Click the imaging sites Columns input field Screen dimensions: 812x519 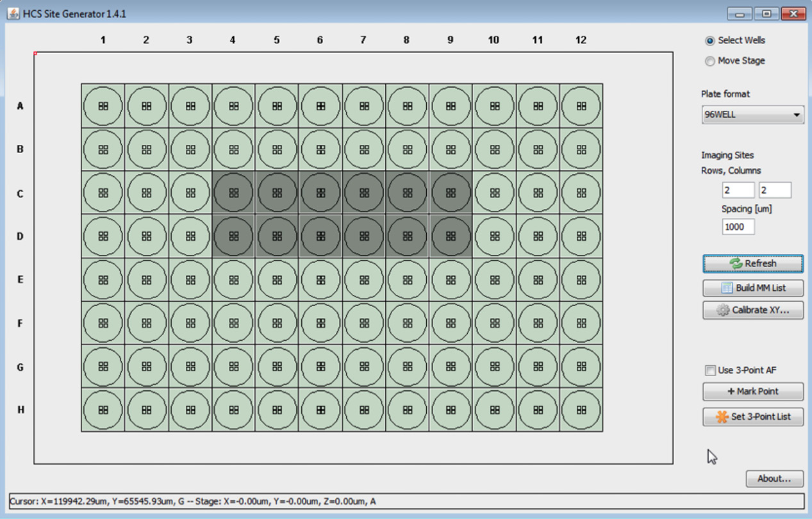click(775, 190)
